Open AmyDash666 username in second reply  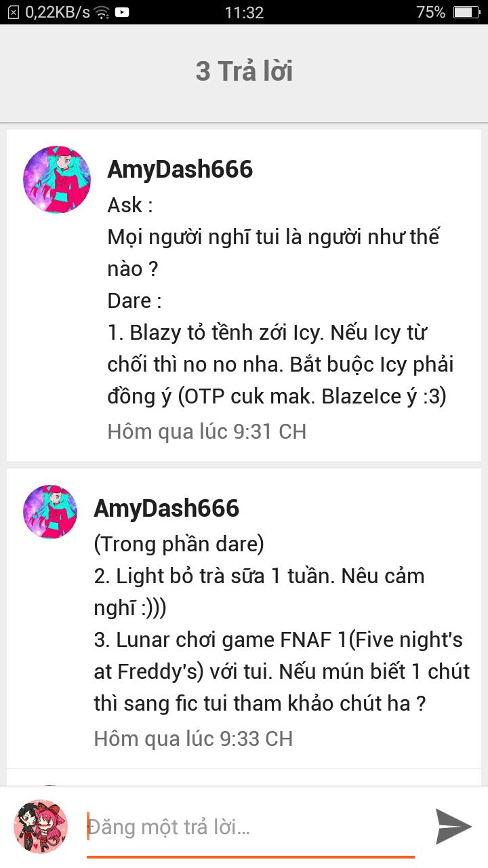tap(167, 509)
